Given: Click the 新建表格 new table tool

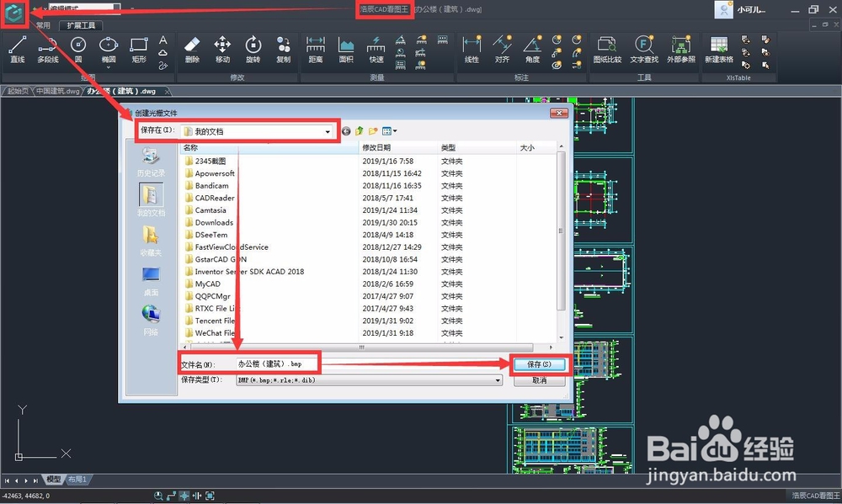Looking at the screenshot, I should point(718,50).
